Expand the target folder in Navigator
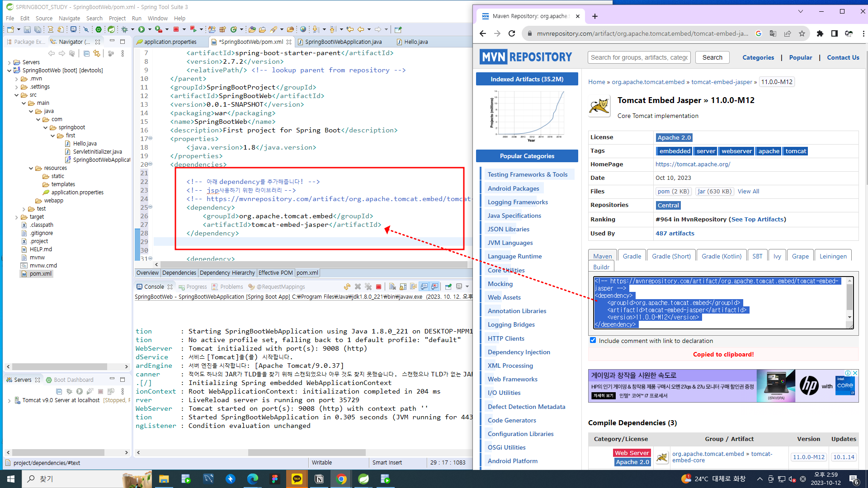The width and height of the screenshot is (868, 488). (17, 217)
